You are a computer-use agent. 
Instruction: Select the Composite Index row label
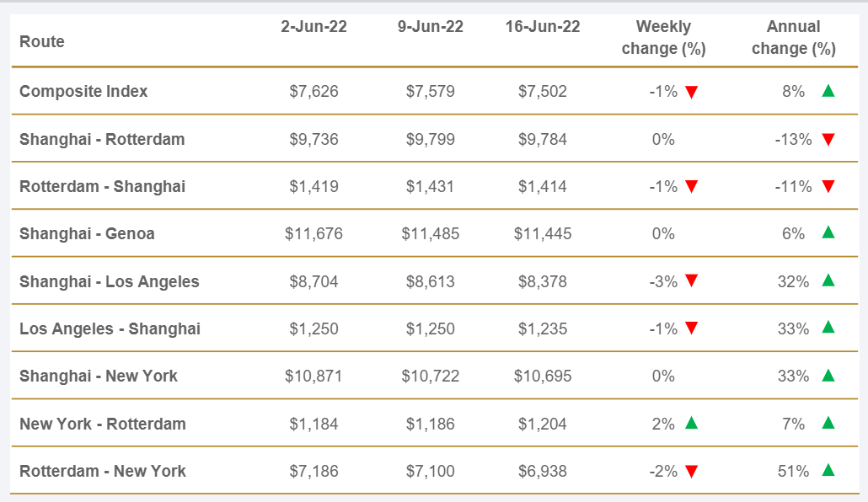(83, 91)
